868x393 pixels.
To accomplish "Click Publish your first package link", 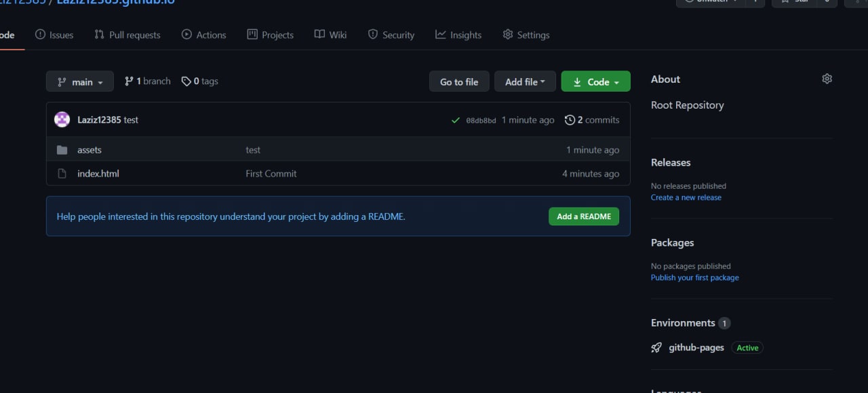I will pyautogui.click(x=695, y=278).
